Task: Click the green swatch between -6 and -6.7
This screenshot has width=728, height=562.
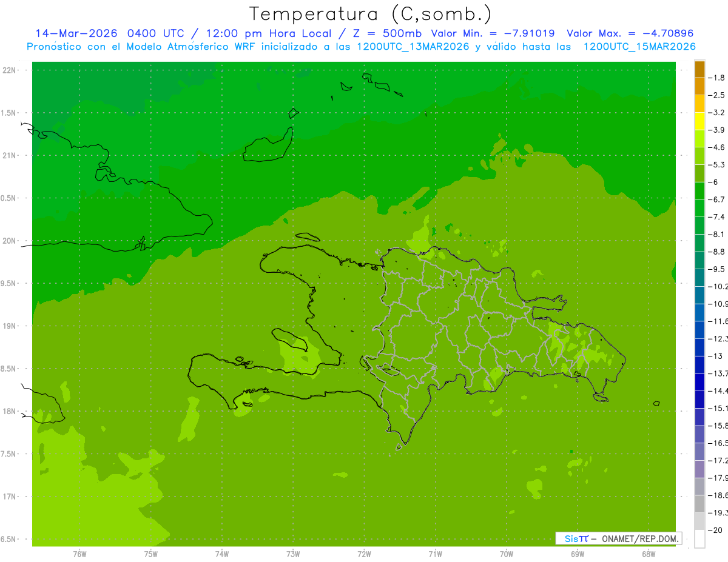Action: [699, 190]
